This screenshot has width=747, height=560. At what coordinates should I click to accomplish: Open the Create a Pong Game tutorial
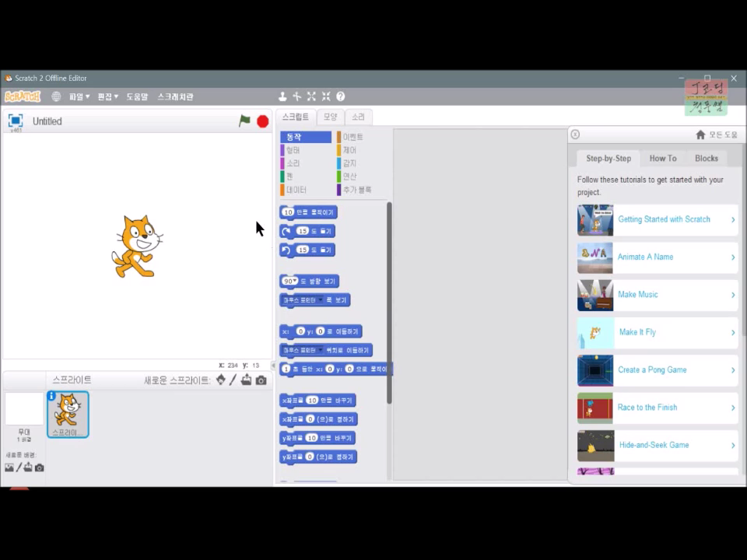click(x=658, y=370)
